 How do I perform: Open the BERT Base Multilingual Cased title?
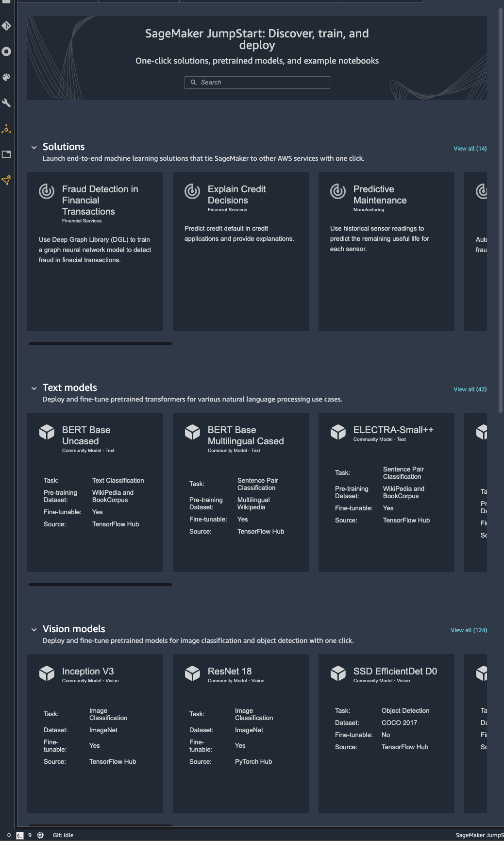(246, 436)
